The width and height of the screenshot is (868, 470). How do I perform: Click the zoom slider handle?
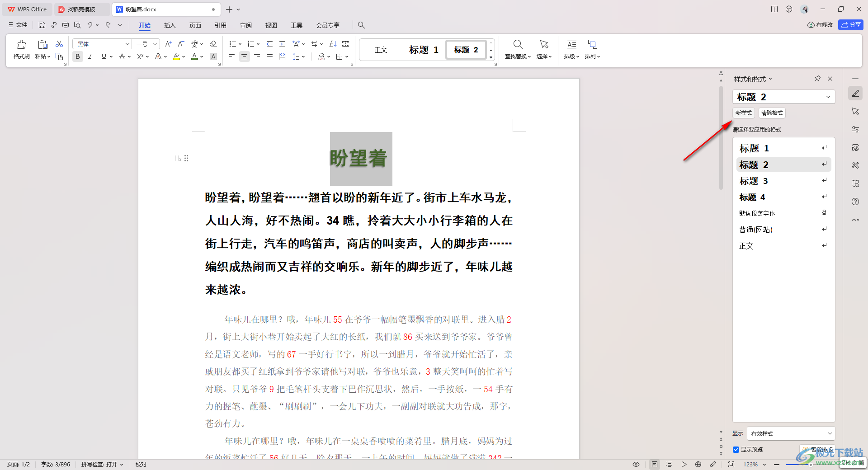point(811,464)
